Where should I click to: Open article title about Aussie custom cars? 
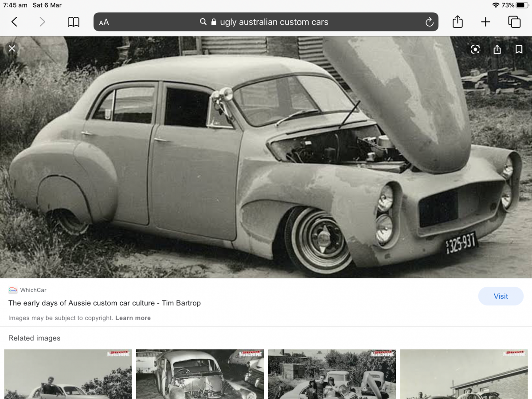pos(104,303)
